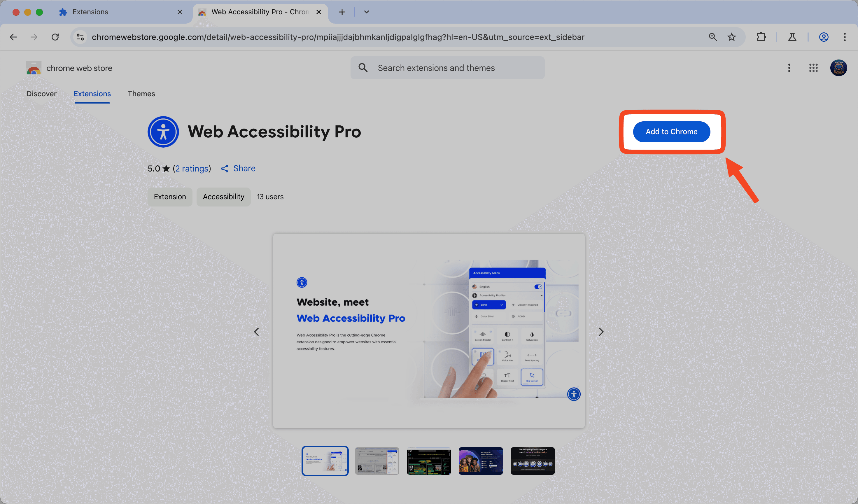Click the chrome web store logo
This screenshot has height=504, width=858.
[x=69, y=68]
